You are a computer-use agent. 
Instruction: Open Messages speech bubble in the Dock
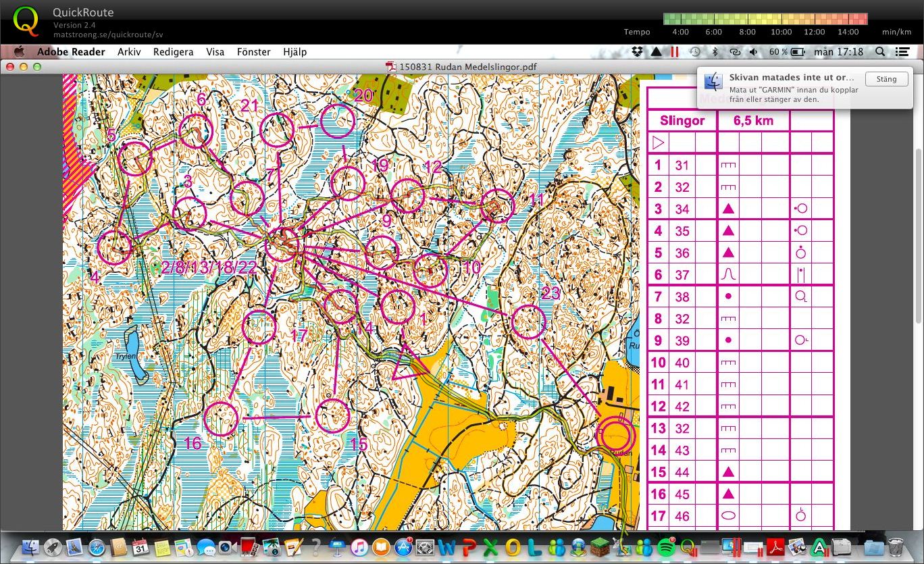point(206,548)
